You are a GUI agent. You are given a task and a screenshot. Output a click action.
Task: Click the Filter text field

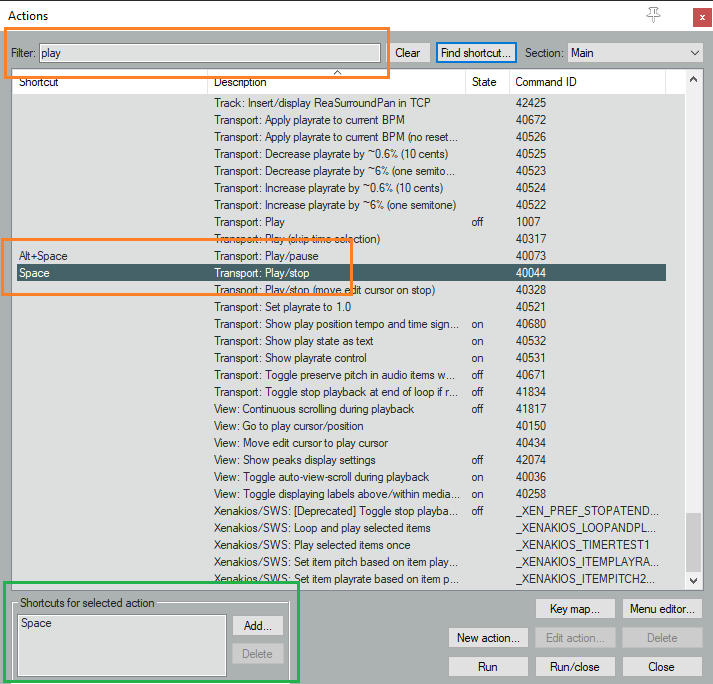tap(209, 53)
